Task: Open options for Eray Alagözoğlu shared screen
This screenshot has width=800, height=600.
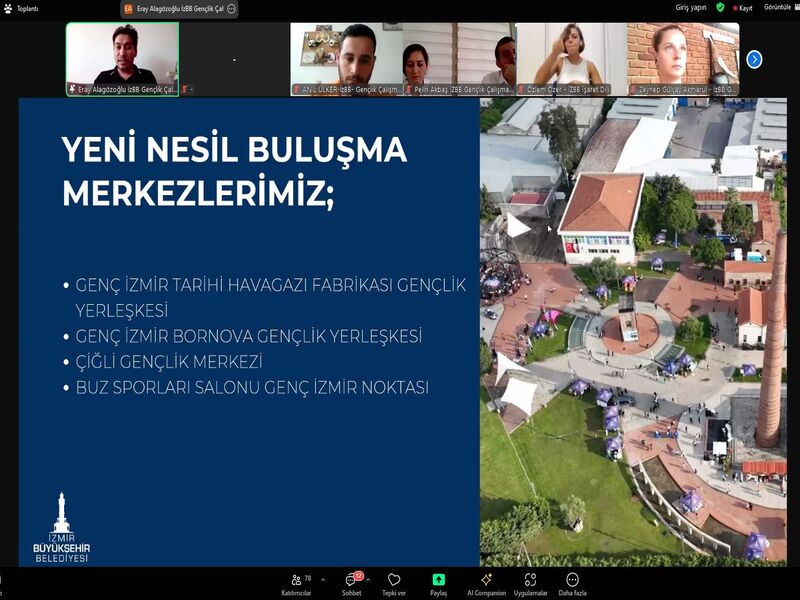Action: (232, 8)
